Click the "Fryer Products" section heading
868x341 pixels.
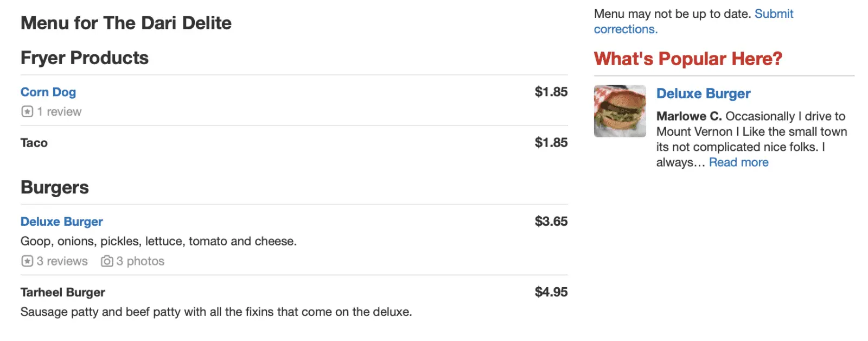[x=85, y=58]
